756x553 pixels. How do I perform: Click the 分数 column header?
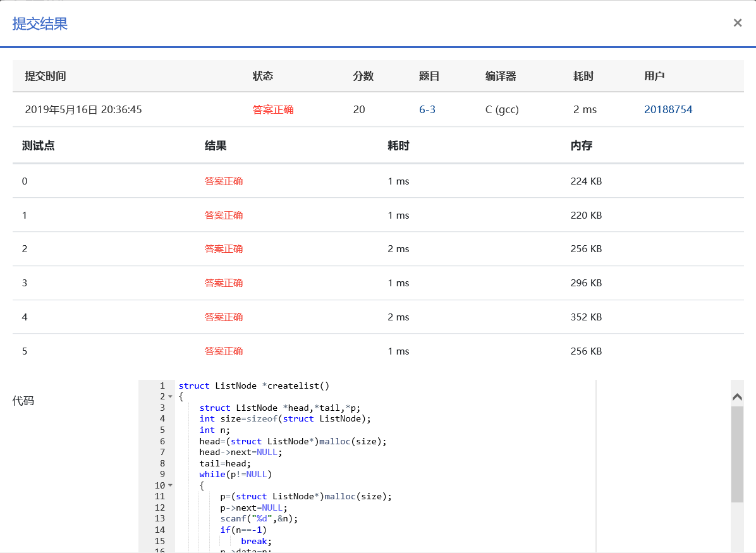pos(363,76)
